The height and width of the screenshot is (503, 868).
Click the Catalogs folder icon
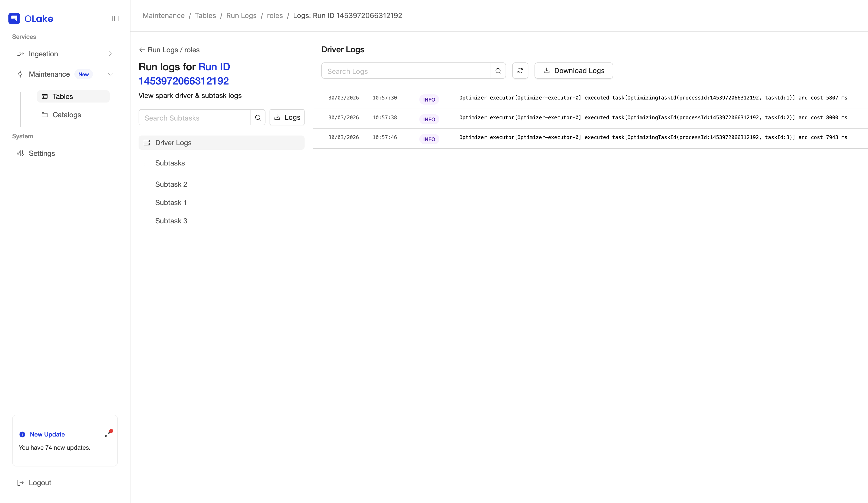click(45, 115)
